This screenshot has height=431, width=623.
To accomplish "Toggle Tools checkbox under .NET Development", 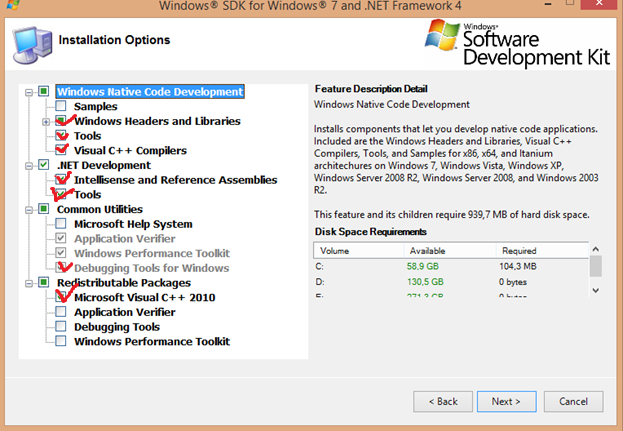I will (61, 194).
